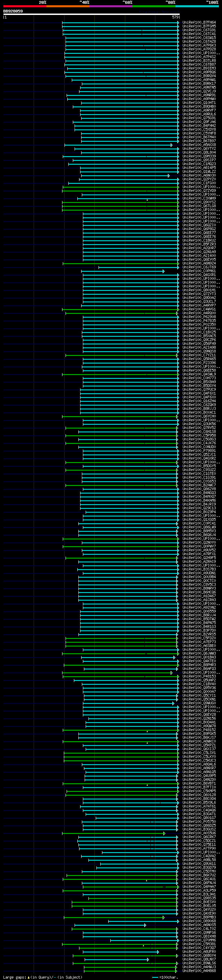222x980 pixels.
Task: Click the UniRef100_Q10HT1 entry
Action: click(x=199, y=103)
